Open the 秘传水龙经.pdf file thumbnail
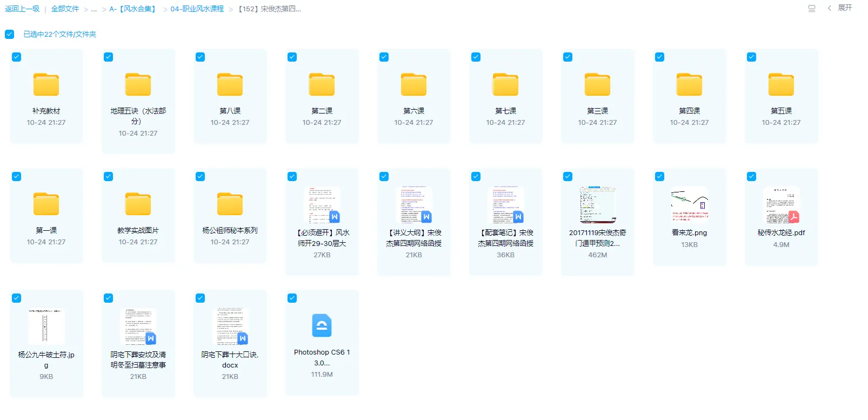 pyautogui.click(x=781, y=205)
